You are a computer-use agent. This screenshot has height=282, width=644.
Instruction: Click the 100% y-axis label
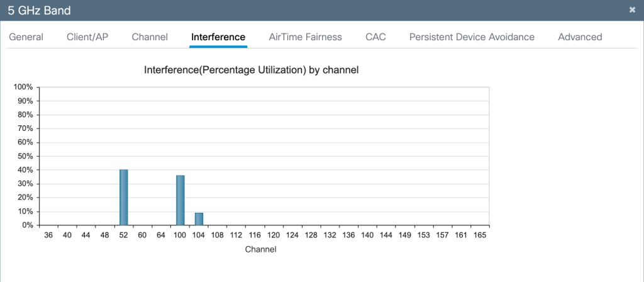(23, 87)
